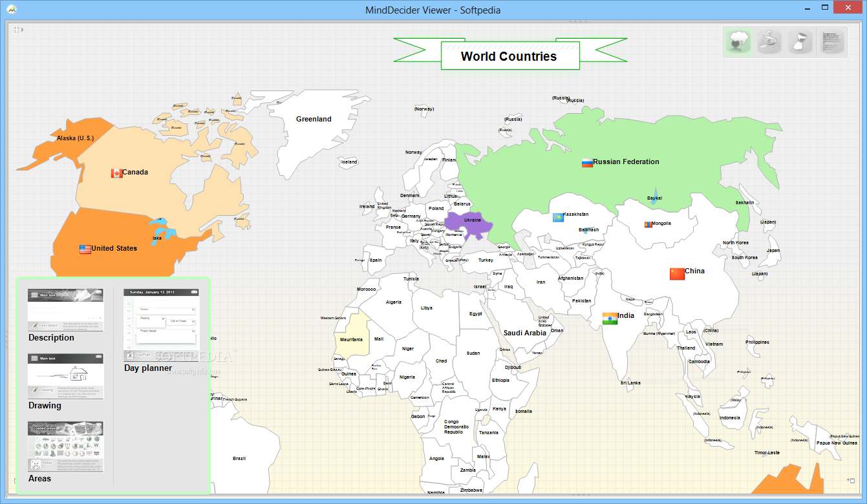Click the Day planner label
The width and height of the screenshot is (867, 504).
(x=148, y=368)
